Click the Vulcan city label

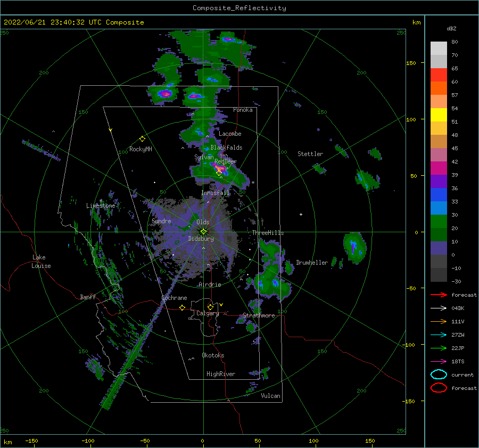click(x=270, y=396)
